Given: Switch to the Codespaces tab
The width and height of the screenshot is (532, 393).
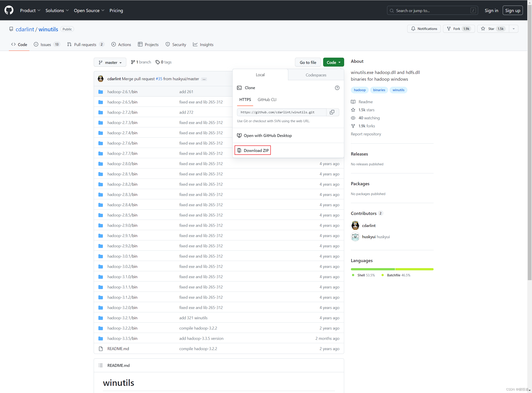Looking at the screenshot, I should tap(316, 75).
